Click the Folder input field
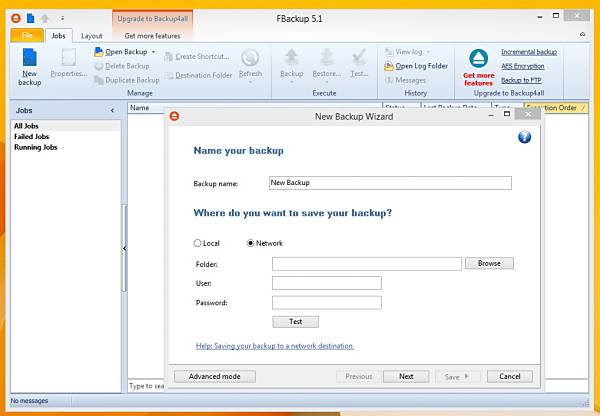This screenshot has width=600, height=416. tap(367, 264)
